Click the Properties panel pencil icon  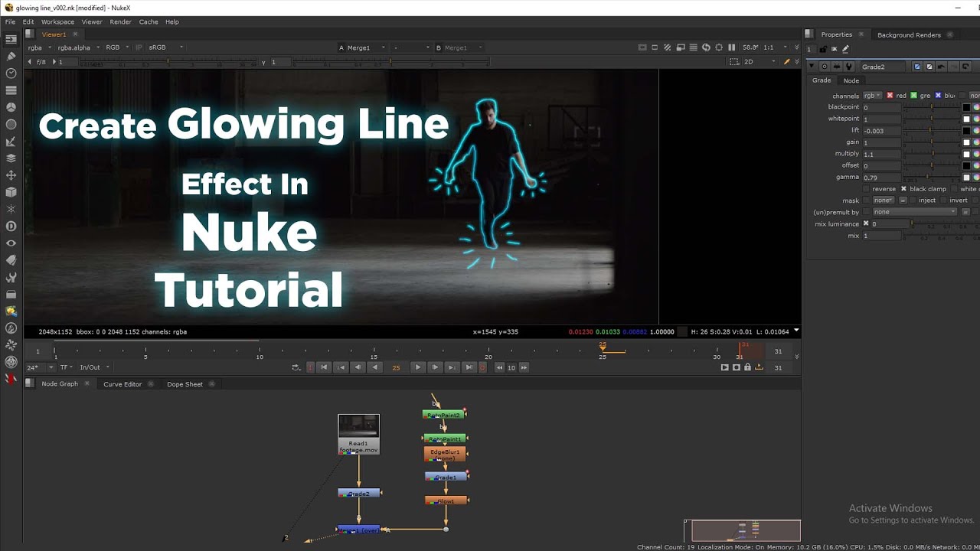845,49
